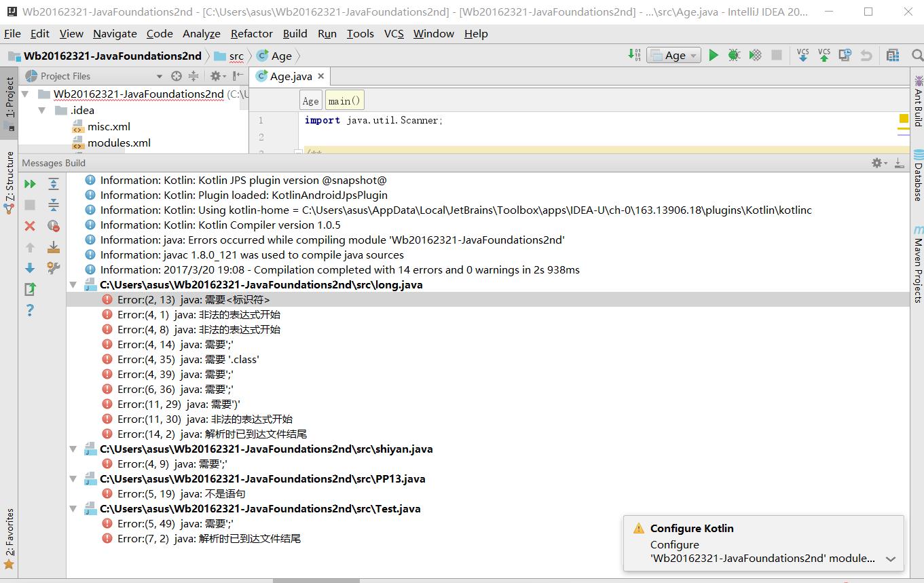Toggle the Maven Projects tool window
Image resolution: width=924 pixels, height=583 pixels.
coord(917,265)
